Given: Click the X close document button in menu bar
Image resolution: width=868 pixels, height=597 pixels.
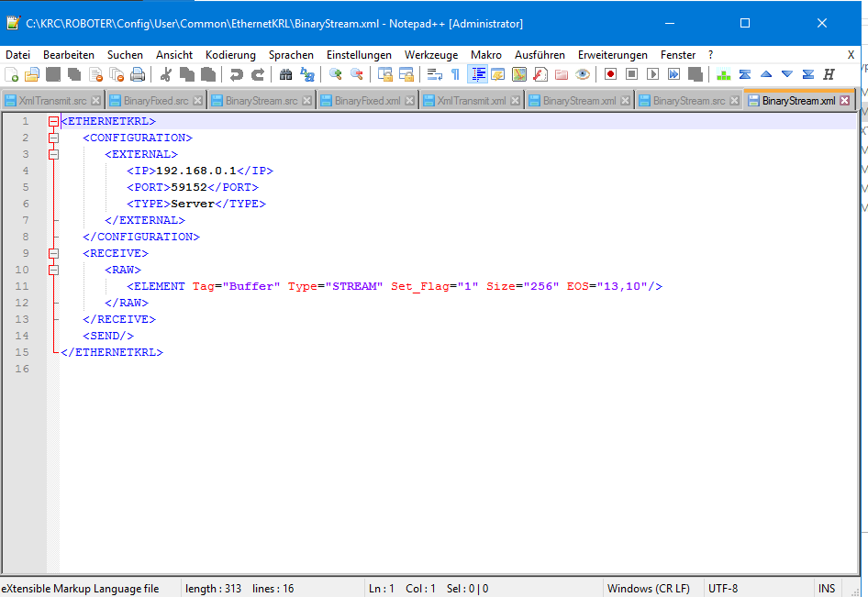Looking at the screenshot, I should (851, 55).
